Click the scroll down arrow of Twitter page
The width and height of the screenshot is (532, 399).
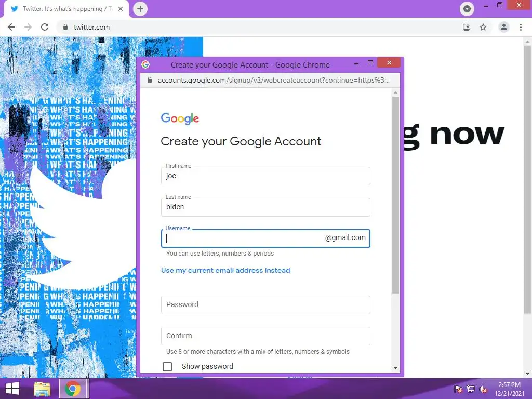click(527, 374)
